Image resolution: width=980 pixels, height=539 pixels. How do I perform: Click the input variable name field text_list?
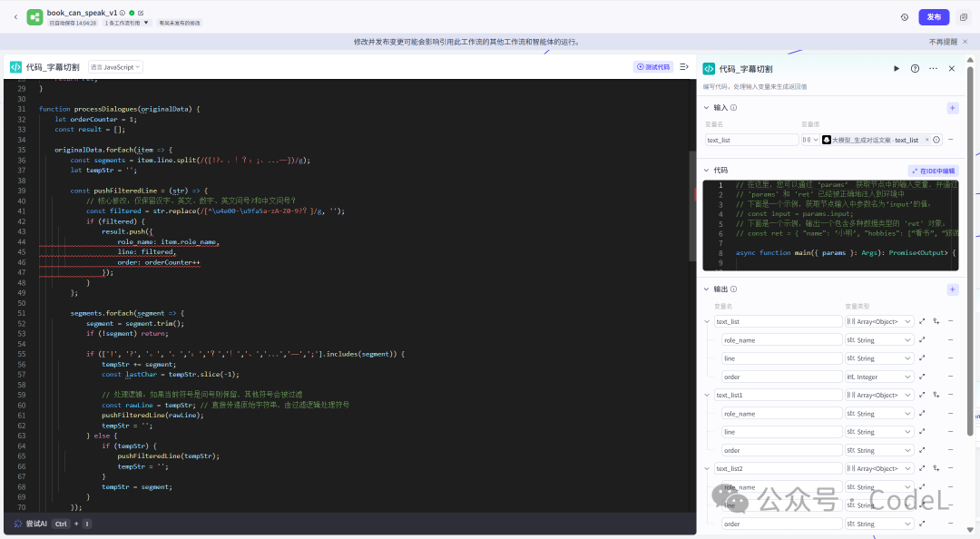coord(751,140)
